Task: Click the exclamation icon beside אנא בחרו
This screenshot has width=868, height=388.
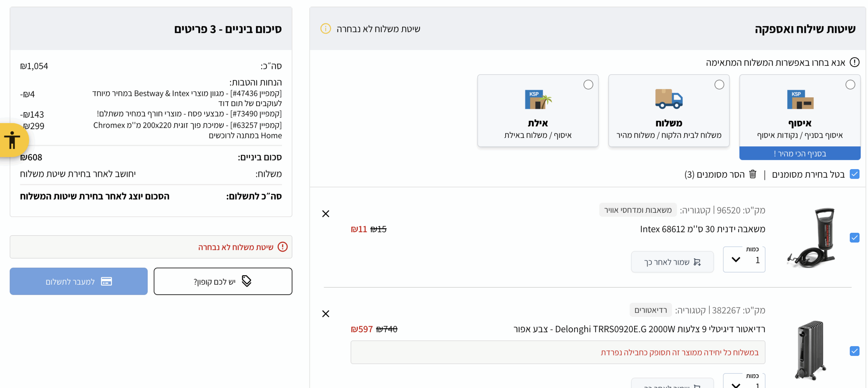Action: (854, 62)
